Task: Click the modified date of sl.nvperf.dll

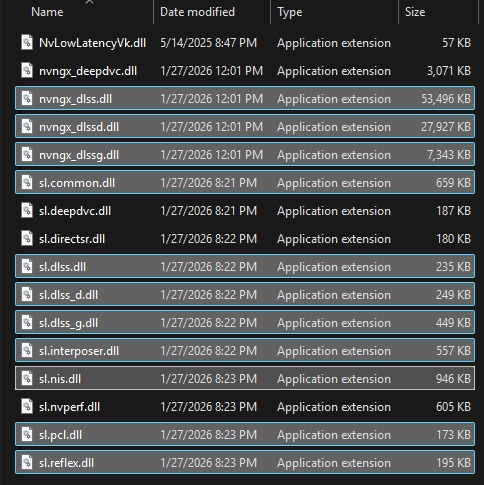Action: (209, 407)
